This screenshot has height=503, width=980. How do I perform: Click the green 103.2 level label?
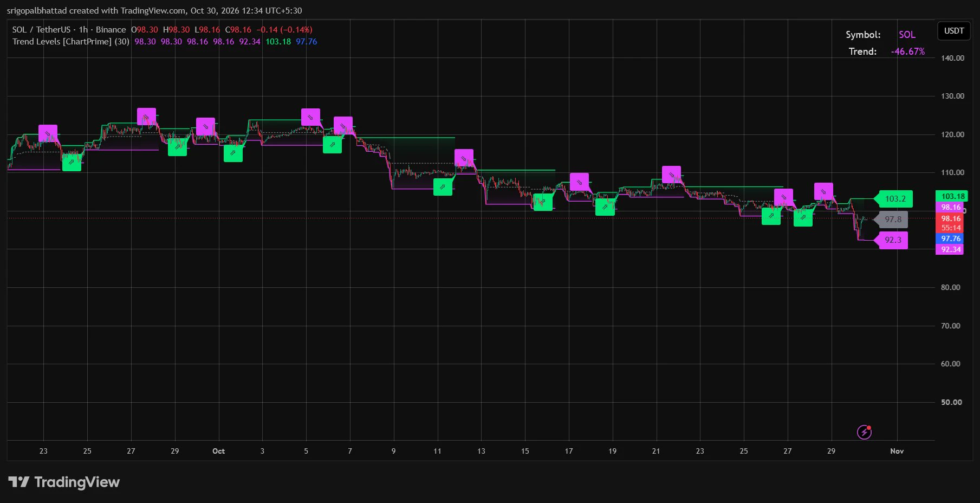pos(895,199)
